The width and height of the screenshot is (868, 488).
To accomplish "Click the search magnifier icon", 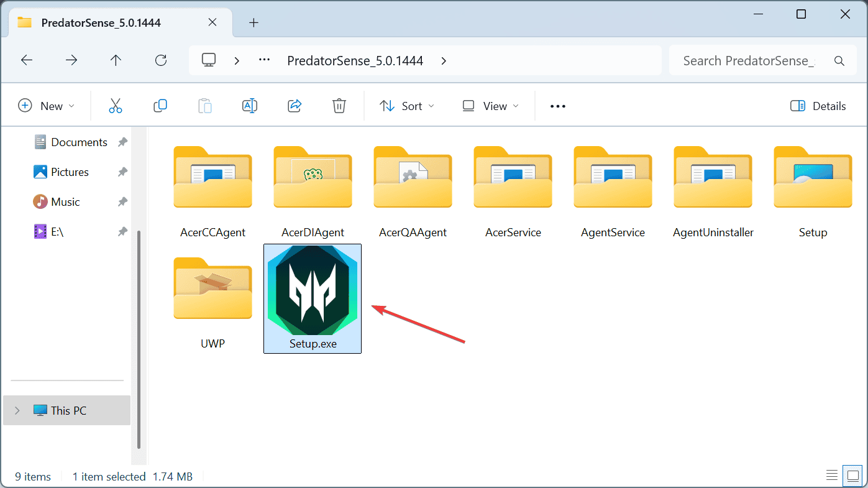I will click(839, 61).
